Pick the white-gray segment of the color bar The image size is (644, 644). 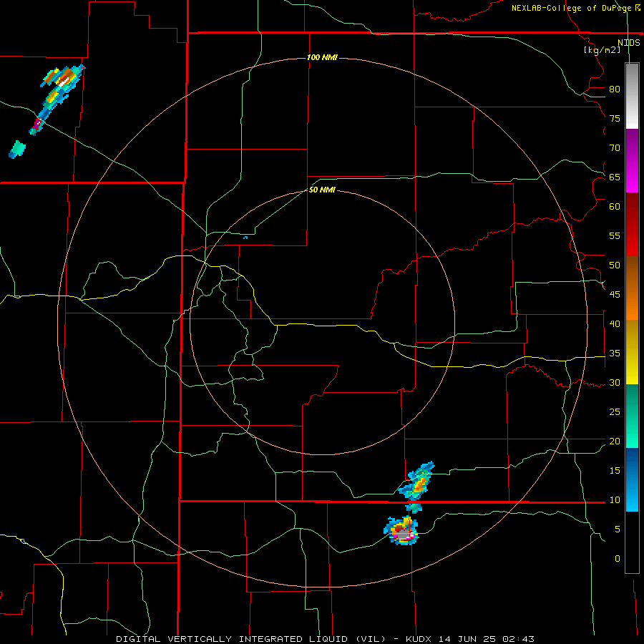[632, 96]
